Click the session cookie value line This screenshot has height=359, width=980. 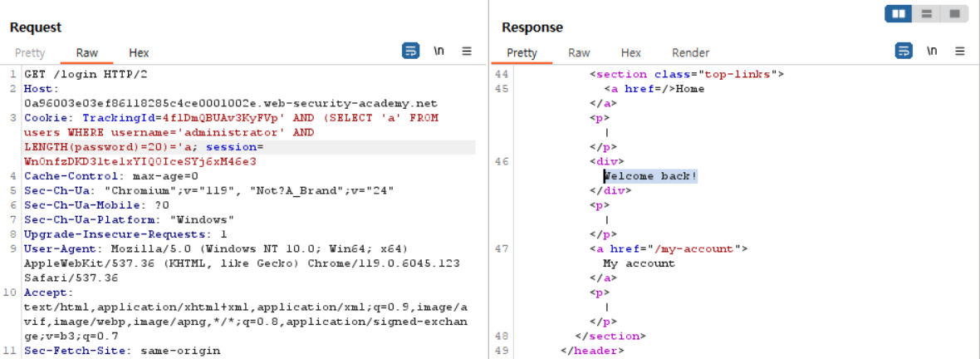click(140, 161)
